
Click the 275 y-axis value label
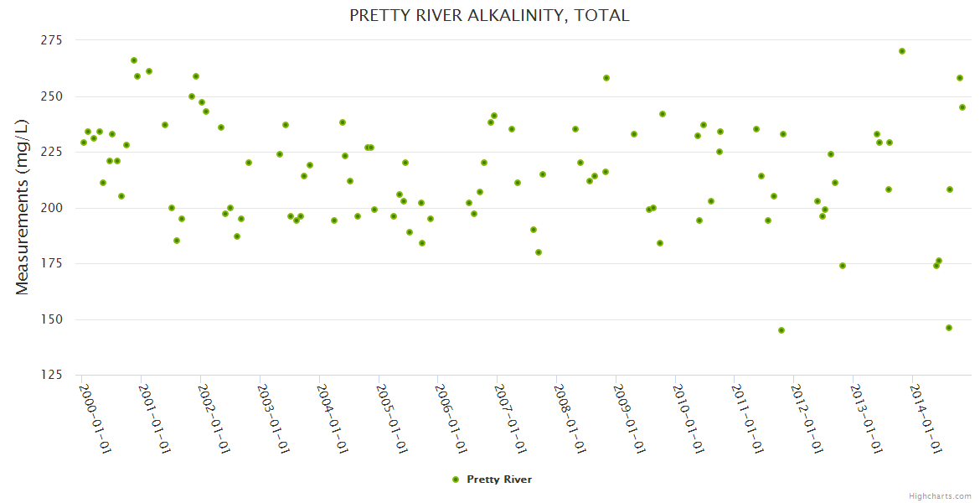[x=54, y=40]
